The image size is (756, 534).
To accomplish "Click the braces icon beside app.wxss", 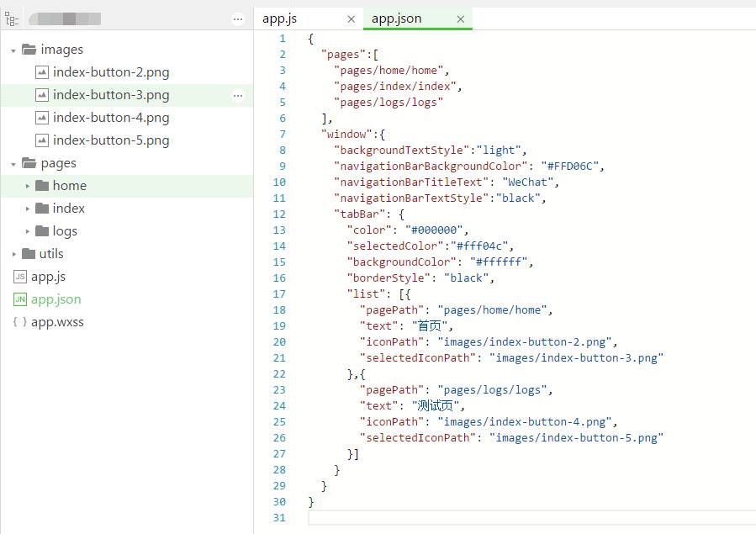I will 20,322.
